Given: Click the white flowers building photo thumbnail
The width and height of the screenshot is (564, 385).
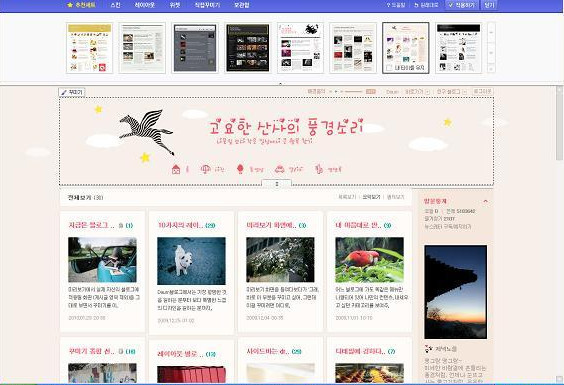Looking at the screenshot, I should [280, 259].
